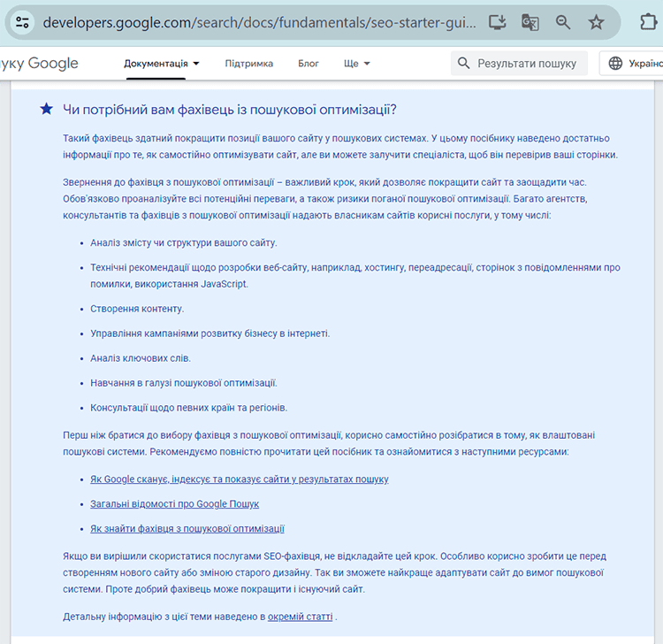Click the search magnifier icon in site header
Image resolution: width=663 pixels, height=644 pixels.
point(463,63)
